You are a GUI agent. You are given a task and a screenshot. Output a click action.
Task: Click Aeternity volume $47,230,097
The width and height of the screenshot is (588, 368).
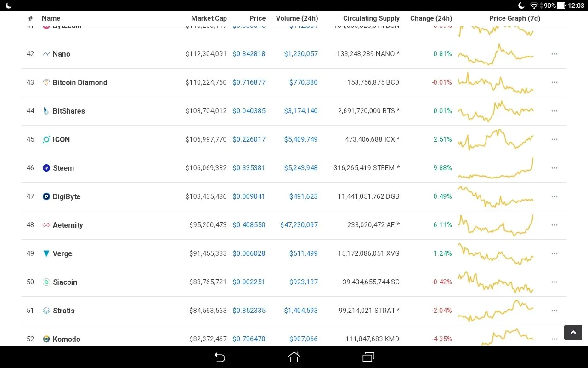[x=299, y=225]
